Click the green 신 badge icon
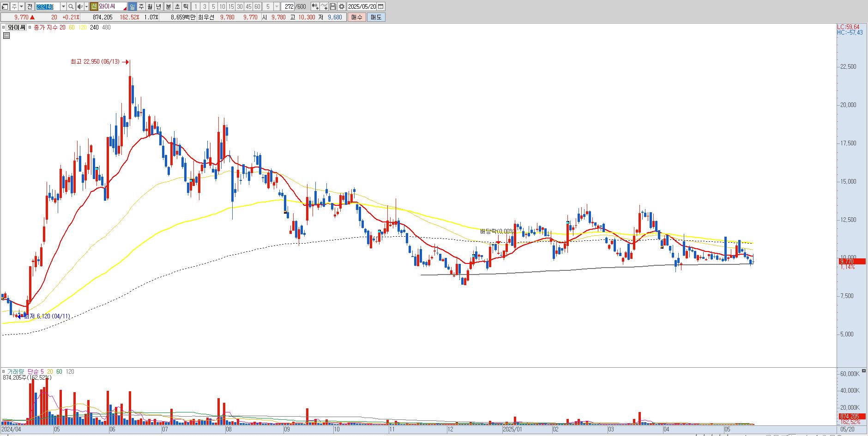This screenshot has height=436, width=868. click(94, 6)
